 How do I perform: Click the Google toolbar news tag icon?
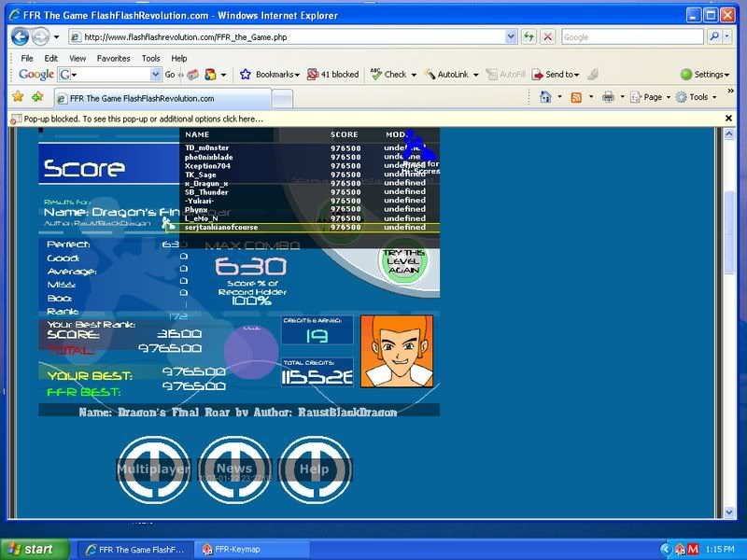[193, 75]
